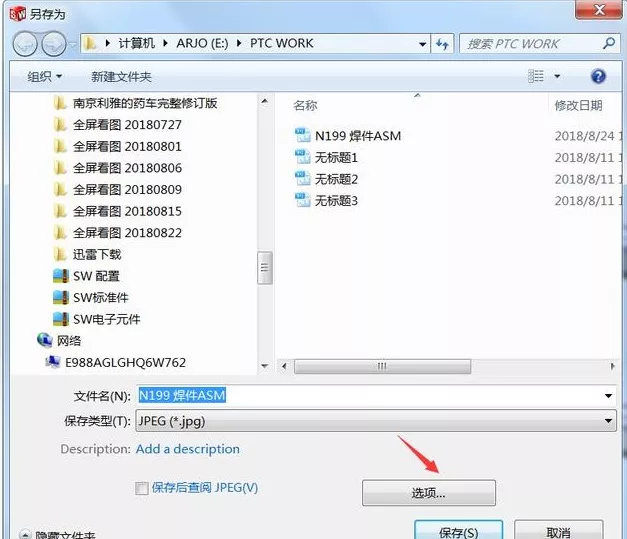The height and width of the screenshot is (539, 627).
Task: Open the view options dropdown arrow
Action: point(557,76)
